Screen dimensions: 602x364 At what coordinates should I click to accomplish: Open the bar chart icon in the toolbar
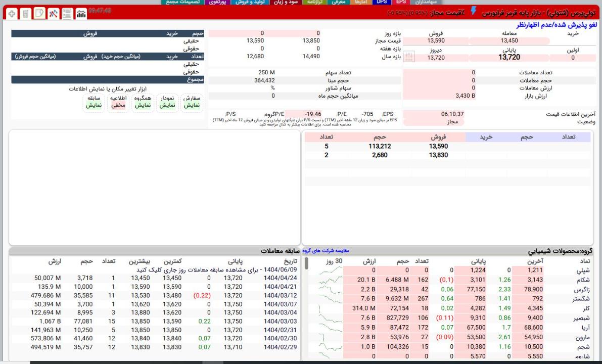80,14
